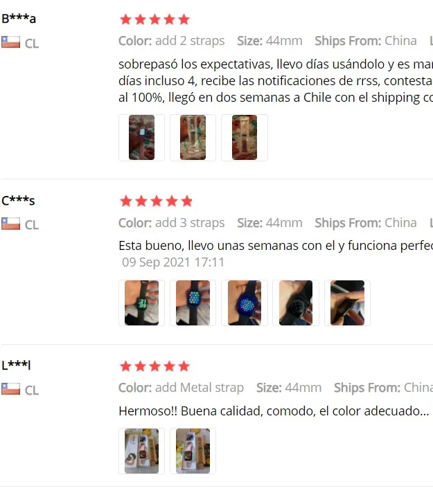Click the Chile flag icon under L***l
This screenshot has height=504, width=433.
10,388
